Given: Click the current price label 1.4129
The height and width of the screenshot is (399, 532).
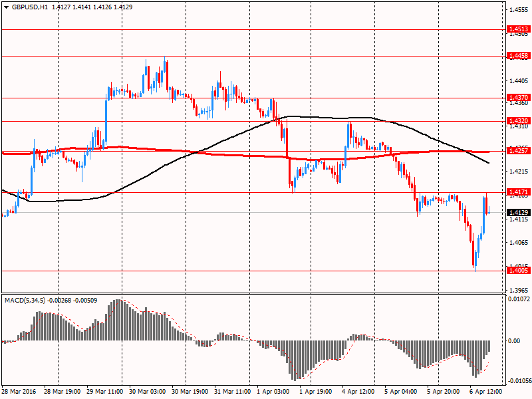Looking at the screenshot, I should click(518, 212).
